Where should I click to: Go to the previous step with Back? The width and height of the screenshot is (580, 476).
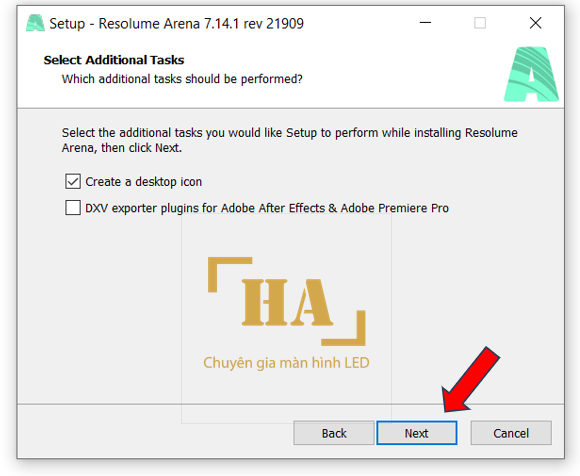334,433
